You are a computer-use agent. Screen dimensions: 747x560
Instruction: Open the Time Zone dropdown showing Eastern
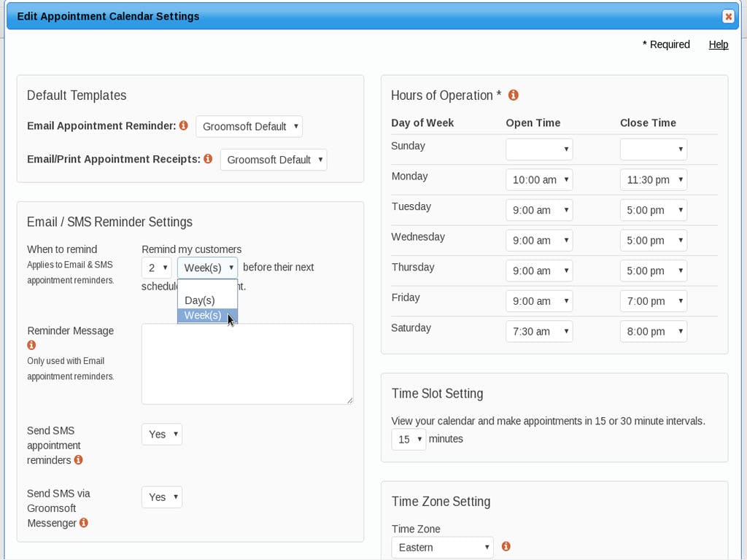[x=441, y=547]
